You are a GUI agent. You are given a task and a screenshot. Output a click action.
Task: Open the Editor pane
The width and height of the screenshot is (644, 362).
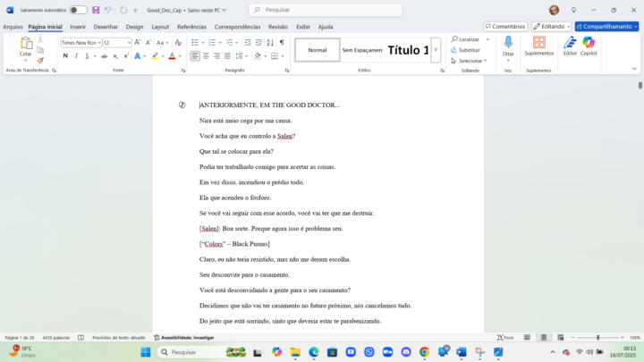[x=570, y=46]
